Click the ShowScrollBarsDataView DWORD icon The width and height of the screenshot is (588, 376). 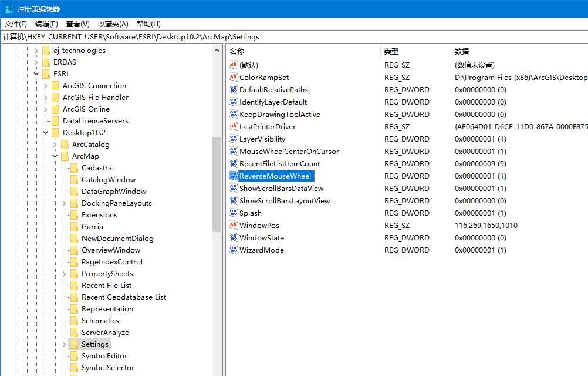point(233,188)
